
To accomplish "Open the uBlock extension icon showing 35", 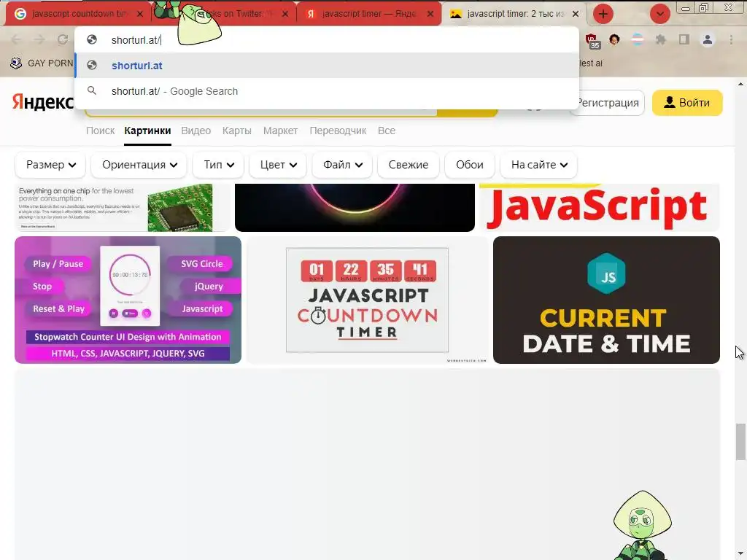I will pyautogui.click(x=592, y=41).
